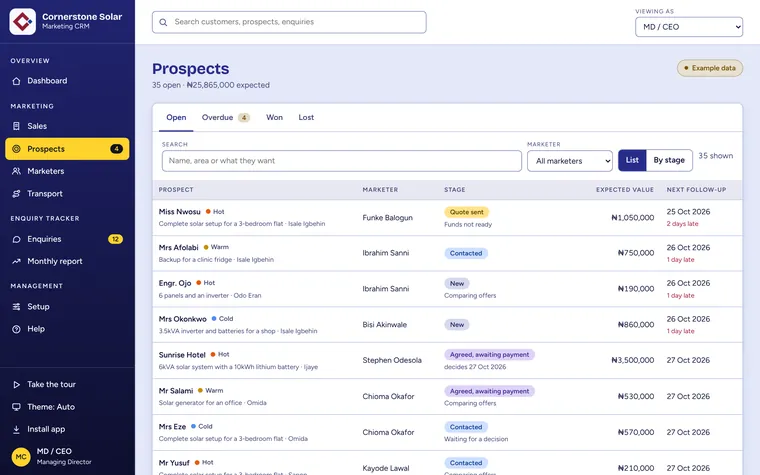
Task: Click the MC user avatar
Action: coord(21,457)
